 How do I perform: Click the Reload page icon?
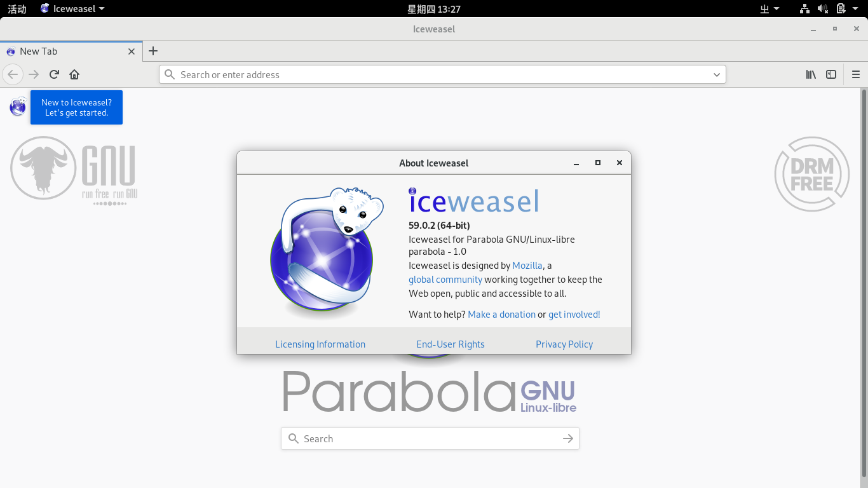coord(54,74)
